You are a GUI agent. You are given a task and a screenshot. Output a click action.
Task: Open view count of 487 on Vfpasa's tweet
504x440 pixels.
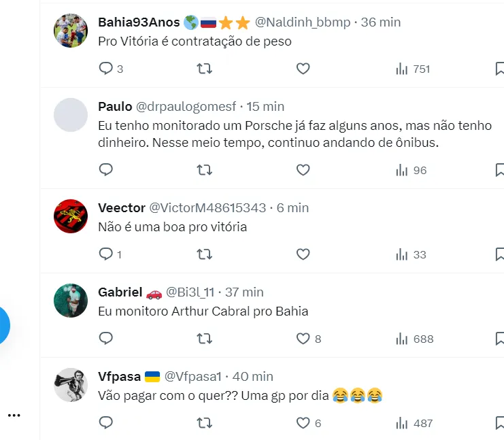[414, 423]
